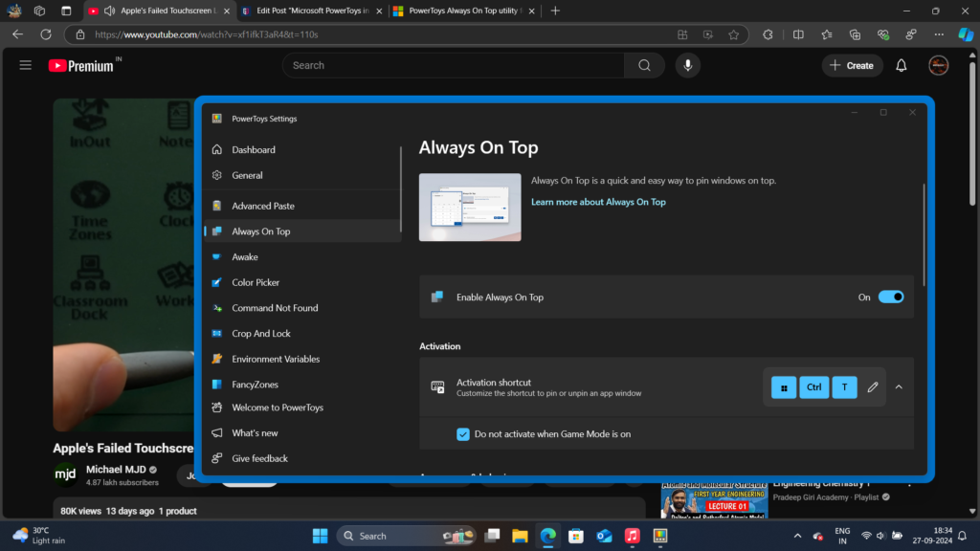The width and height of the screenshot is (980, 551).
Task: Switch to Apple's Failed Touchscreen tab
Action: pos(160,11)
